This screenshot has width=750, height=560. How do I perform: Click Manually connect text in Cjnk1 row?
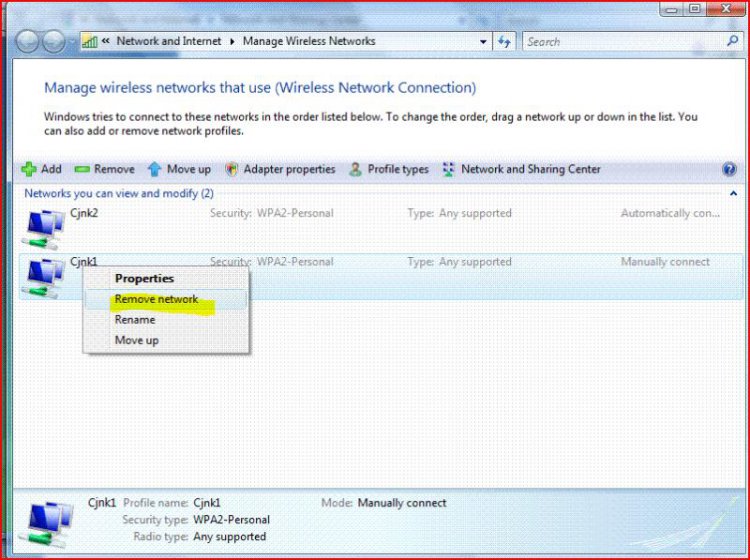click(665, 262)
